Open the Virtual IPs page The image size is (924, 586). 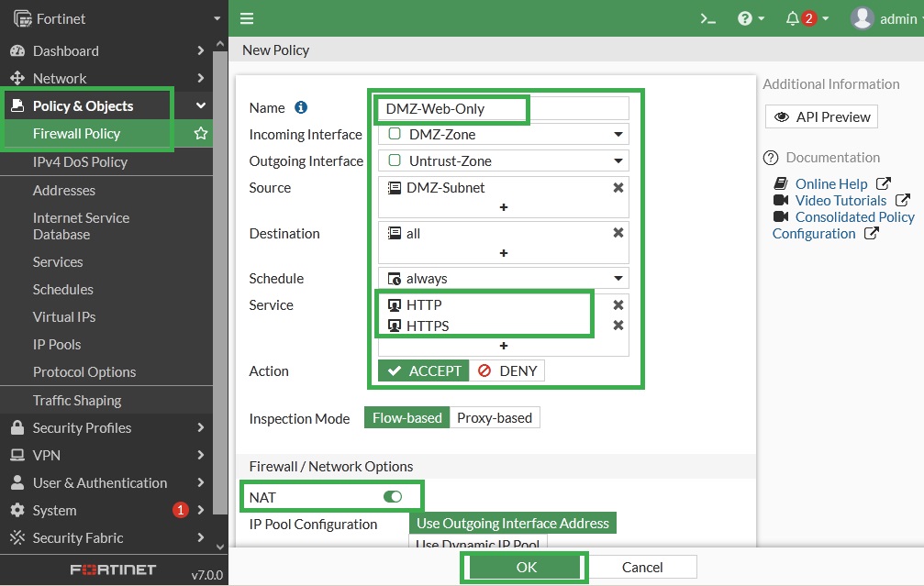pos(64,317)
